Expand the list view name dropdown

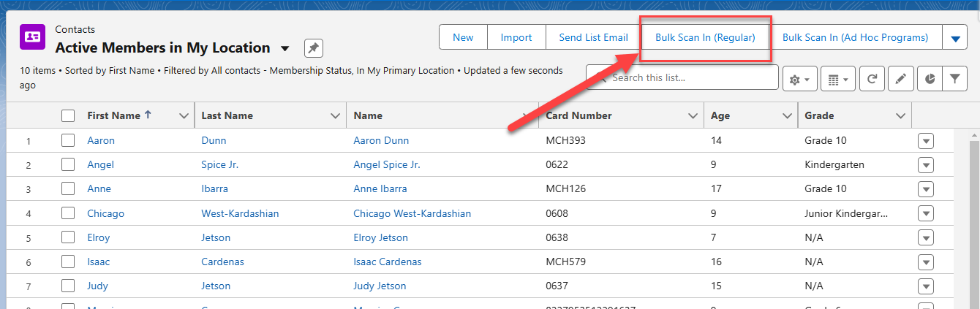pyautogui.click(x=285, y=49)
